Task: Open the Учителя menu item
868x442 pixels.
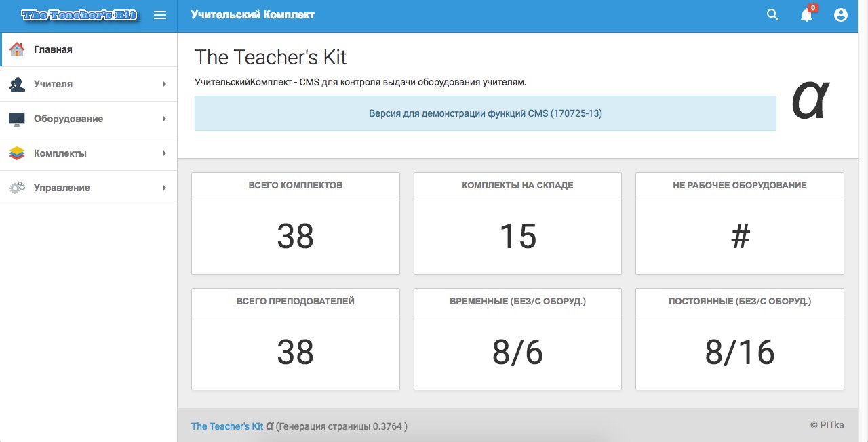Action: coord(89,84)
